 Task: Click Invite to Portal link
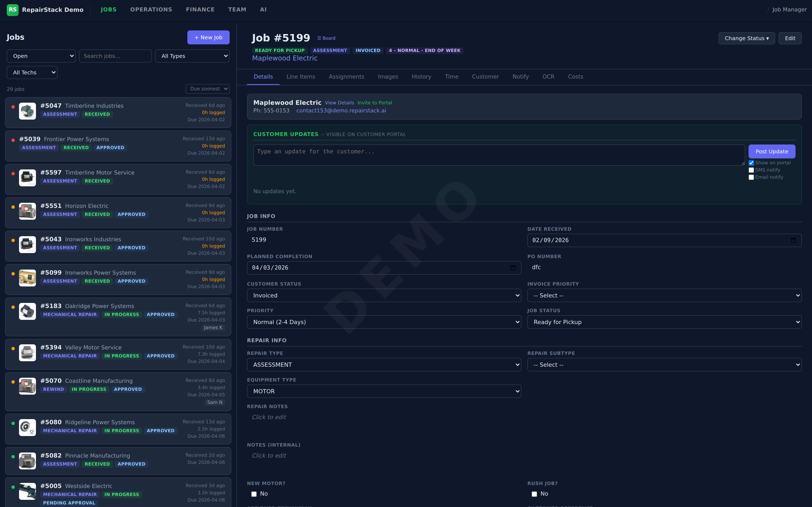click(x=374, y=103)
